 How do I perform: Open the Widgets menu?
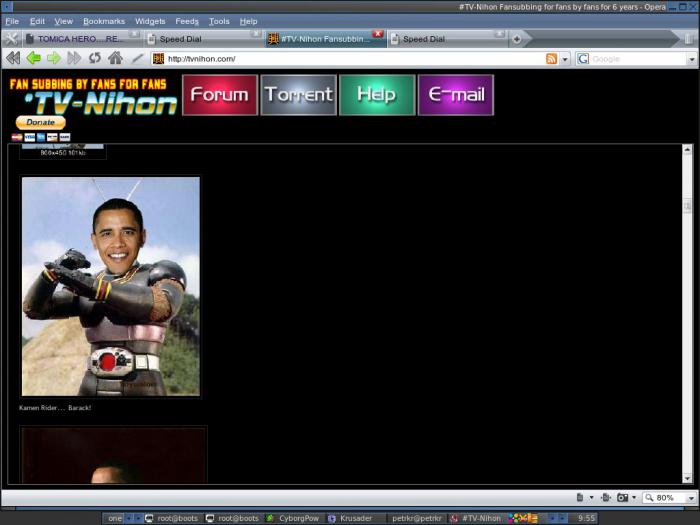coord(150,21)
